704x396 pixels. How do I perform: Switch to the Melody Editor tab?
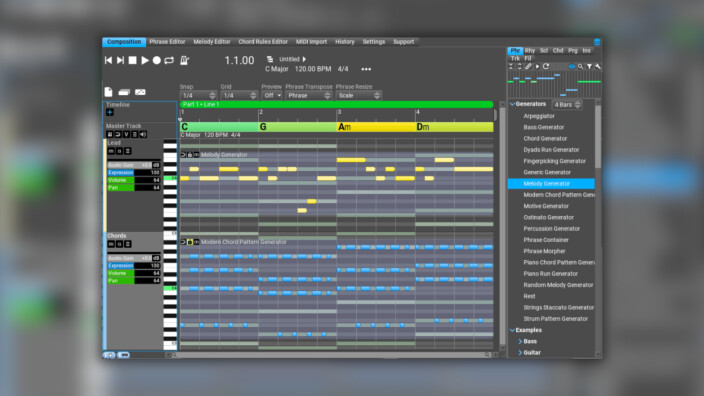pos(212,42)
